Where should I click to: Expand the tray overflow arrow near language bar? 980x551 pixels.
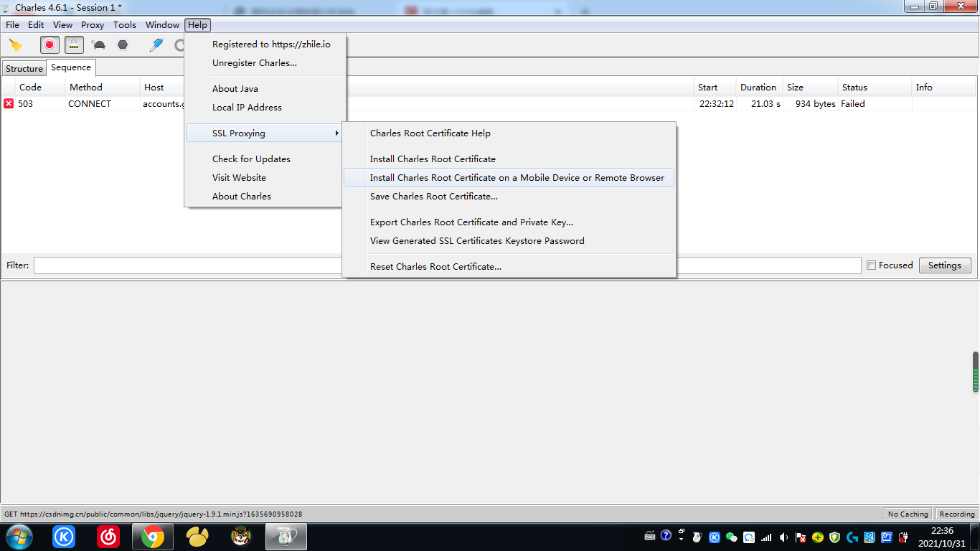pyautogui.click(x=681, y=538)
